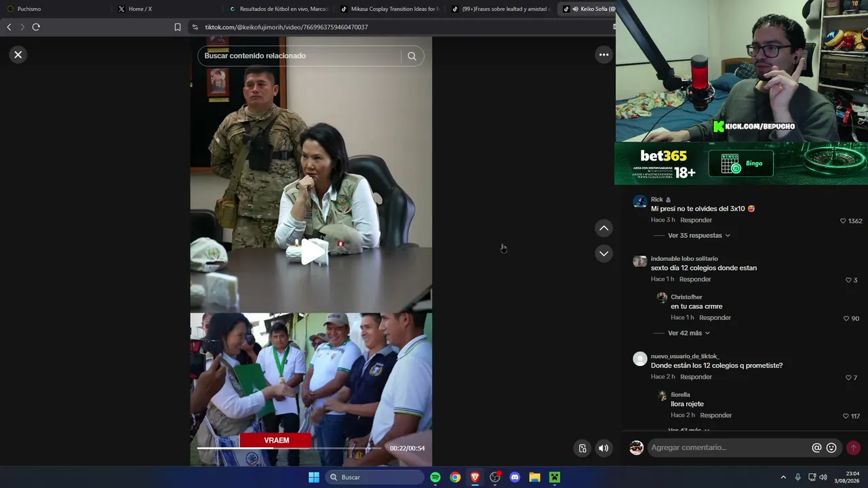The height and width of the screenshot is (488, 868).
Task: Post comment with the red arrow button
Action: [853, 447]
